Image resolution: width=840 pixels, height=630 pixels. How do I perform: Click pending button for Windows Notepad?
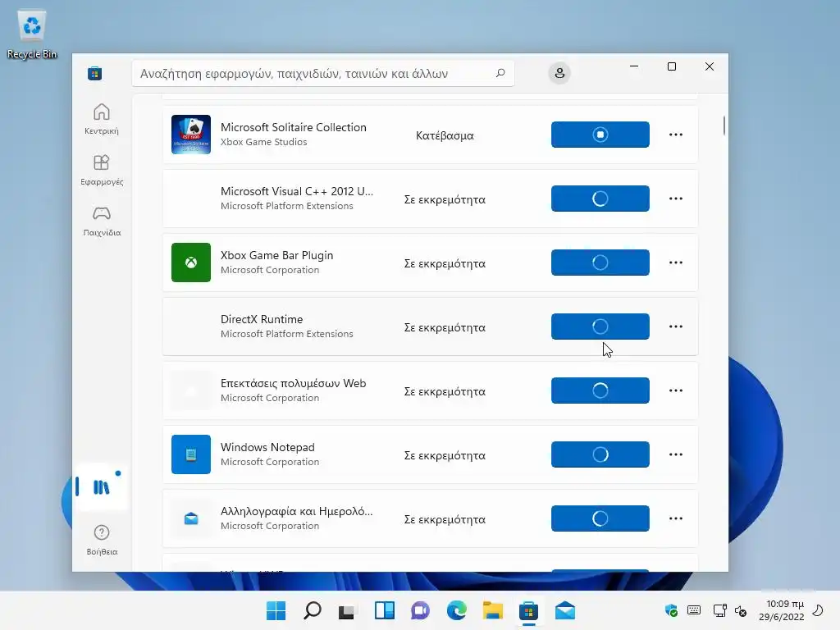tap(600, 454)
